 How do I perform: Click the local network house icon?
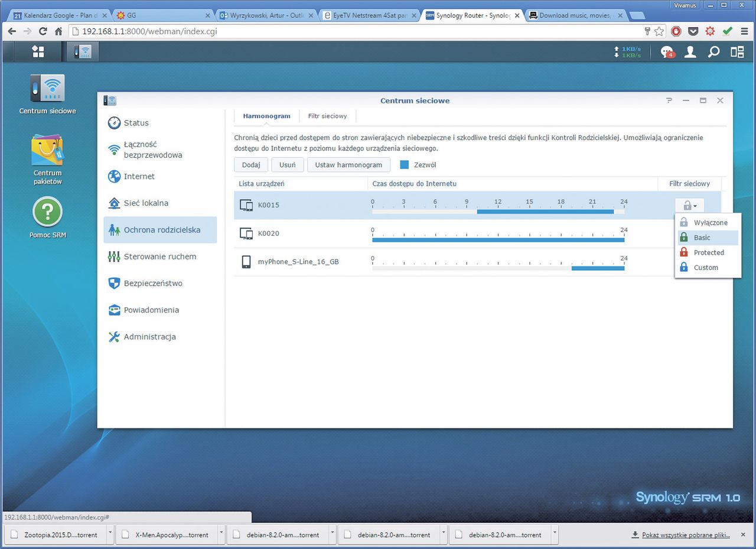pos(114,203)
